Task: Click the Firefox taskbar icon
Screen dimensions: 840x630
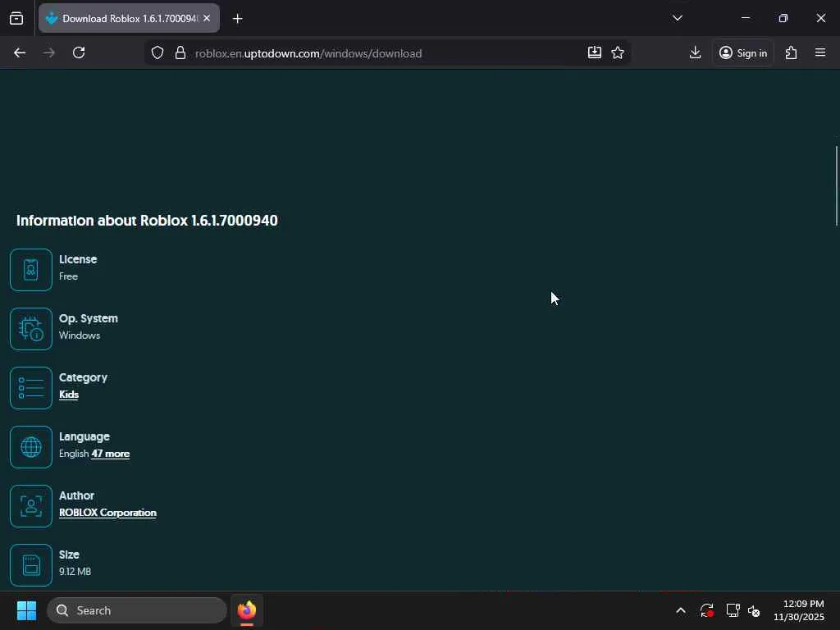Action: pos(247,610)
